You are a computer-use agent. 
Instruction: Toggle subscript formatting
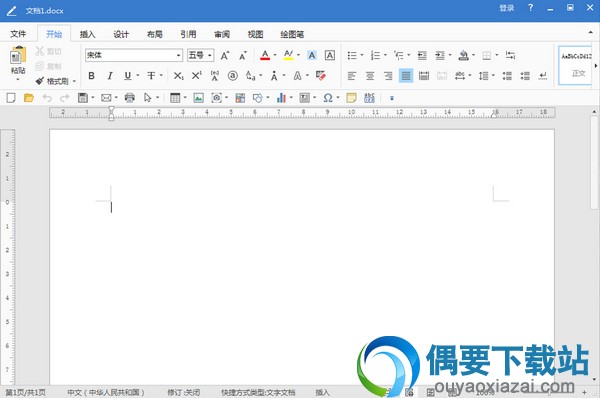tap(178, 76)
